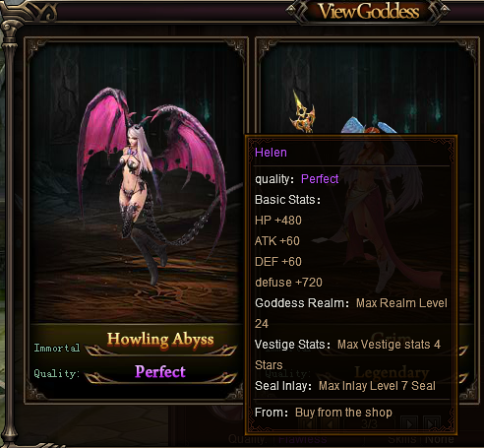Viewport: 484px width, 448px height.
Task: Click the Helen name in tooltip
Action: [x=271, y=153]
